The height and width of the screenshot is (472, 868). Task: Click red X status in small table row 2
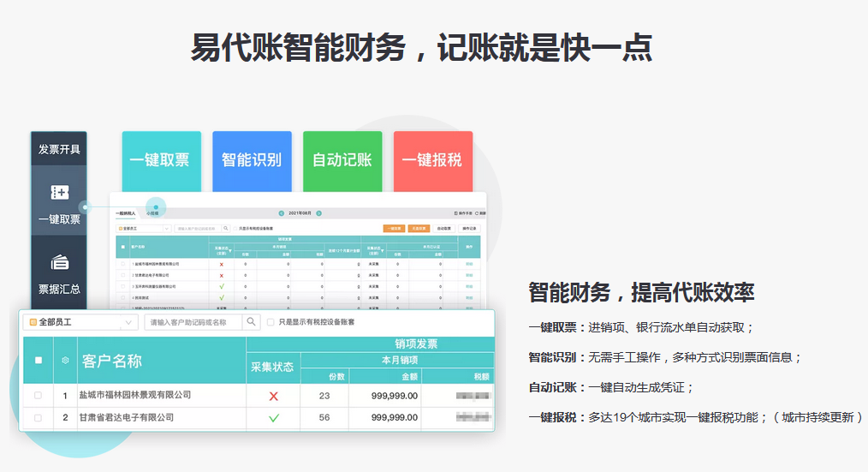[x=222, y=275]
